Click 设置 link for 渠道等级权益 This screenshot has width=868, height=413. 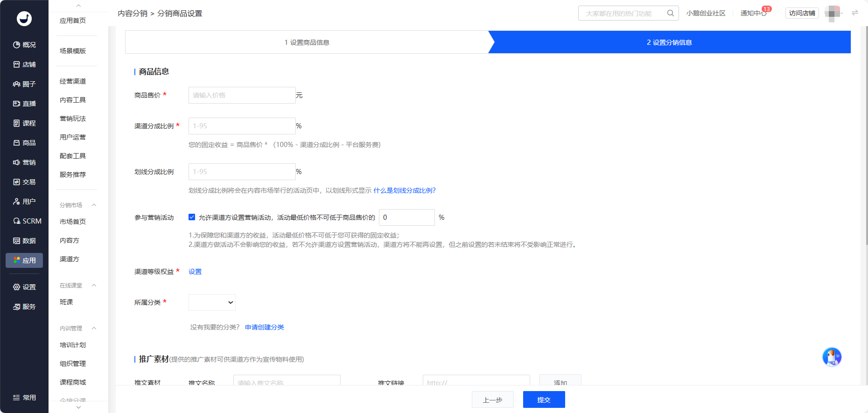(195, 272)
